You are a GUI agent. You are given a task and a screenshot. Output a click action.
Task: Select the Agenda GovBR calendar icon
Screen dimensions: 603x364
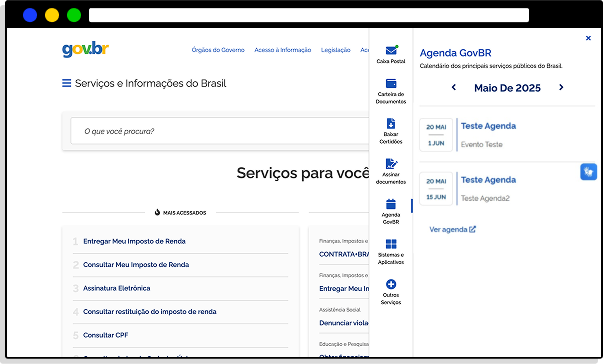tap(391, 204)
